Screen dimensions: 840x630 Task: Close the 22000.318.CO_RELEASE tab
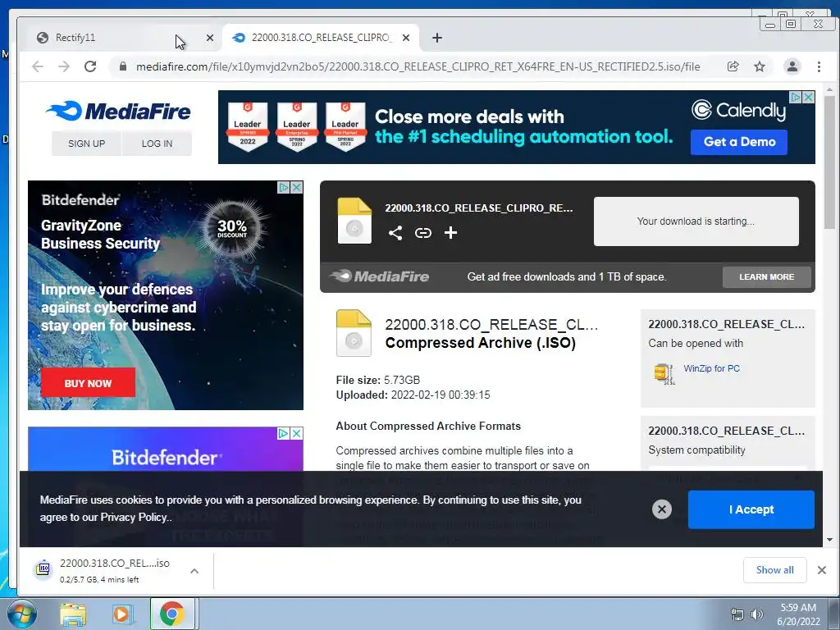[406, 38]
